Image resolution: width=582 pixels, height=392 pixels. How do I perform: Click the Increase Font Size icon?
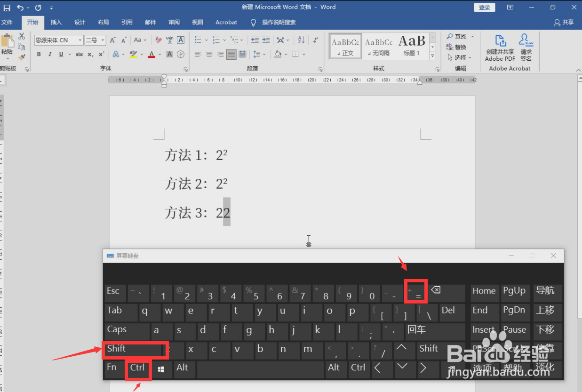[113, 40]
